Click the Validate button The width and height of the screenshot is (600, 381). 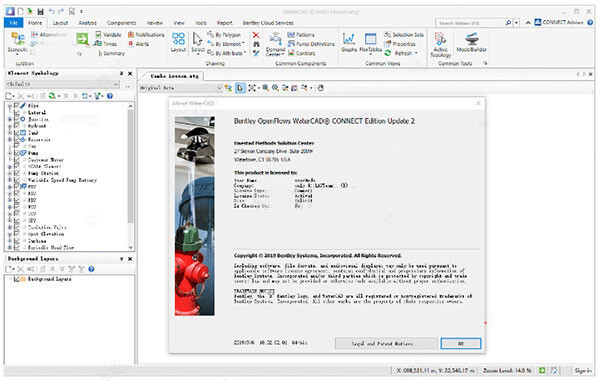[x=108, y=35]
